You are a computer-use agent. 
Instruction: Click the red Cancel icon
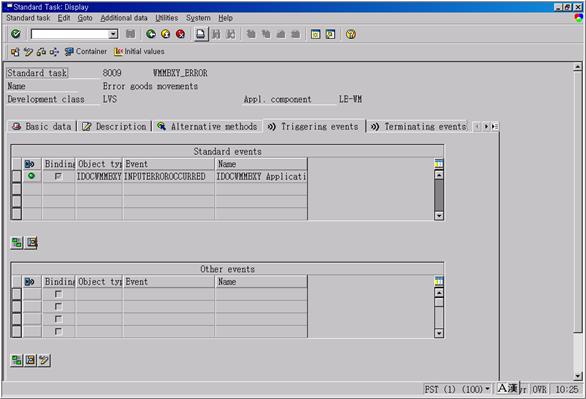click(x=181, y=34)
